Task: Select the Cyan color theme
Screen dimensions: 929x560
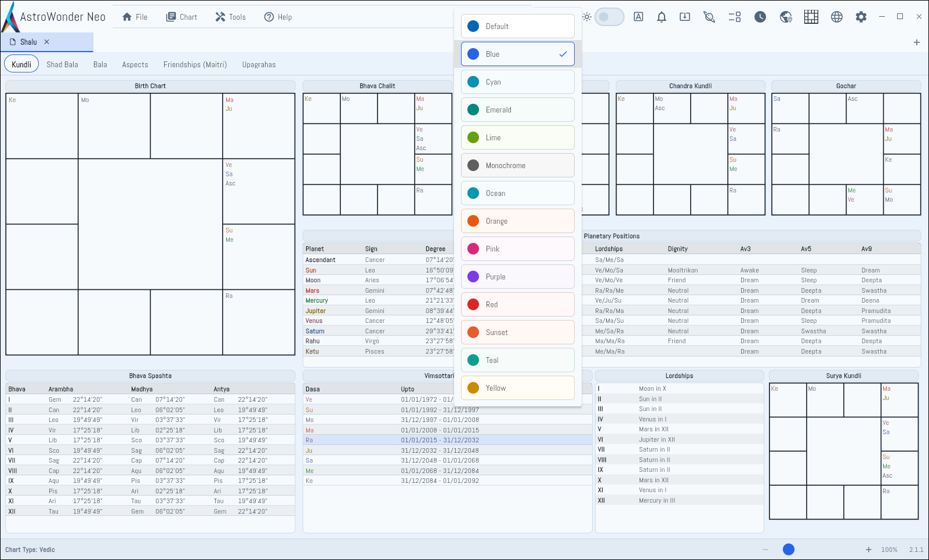Action: [518, 82]
